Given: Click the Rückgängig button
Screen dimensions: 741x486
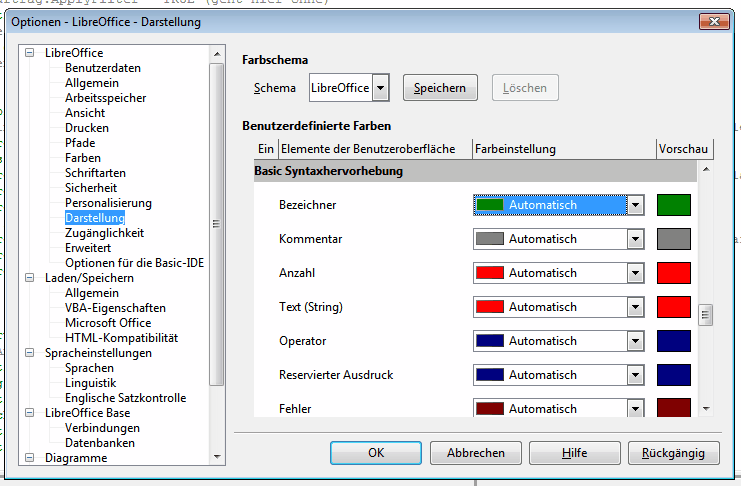Looking at the screenshot, I should [673, 453].
